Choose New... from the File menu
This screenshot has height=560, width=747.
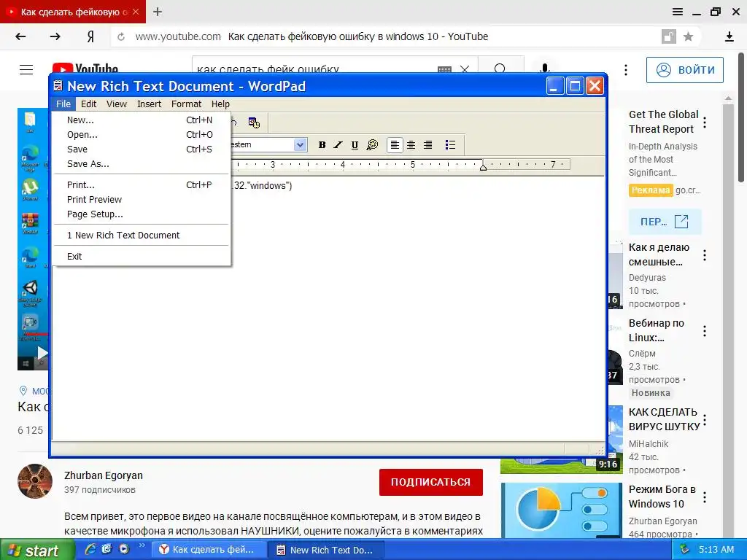[141, 120]
